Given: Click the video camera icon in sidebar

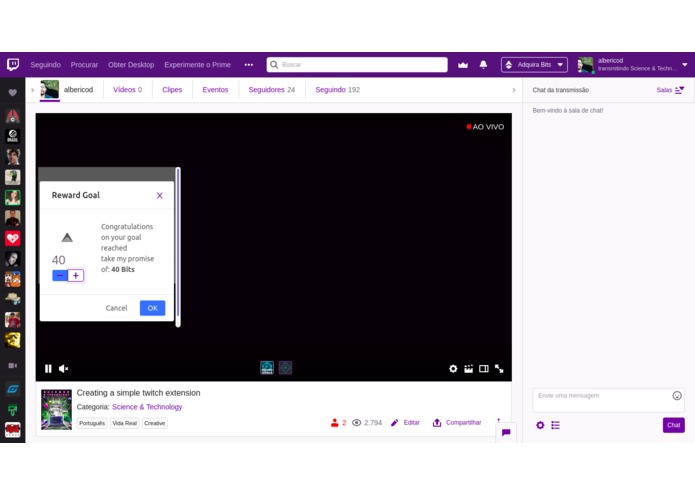Looking at the screenshot, I should click(12, 366).
